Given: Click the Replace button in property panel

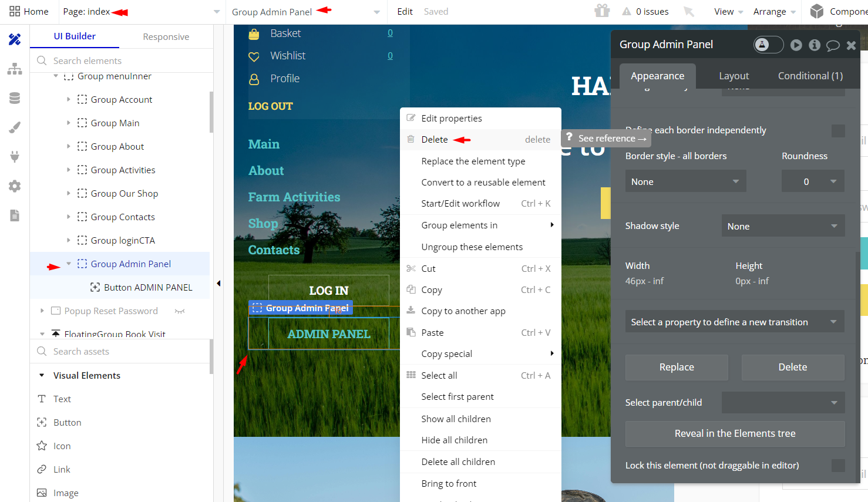Looking at the screenshot, I should [x=677, y=367].
